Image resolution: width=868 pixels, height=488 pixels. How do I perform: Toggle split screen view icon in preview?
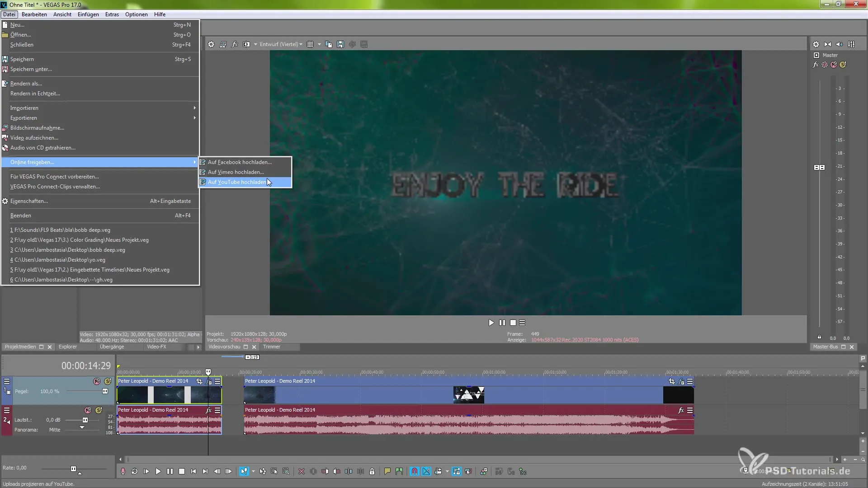[246, 44]
